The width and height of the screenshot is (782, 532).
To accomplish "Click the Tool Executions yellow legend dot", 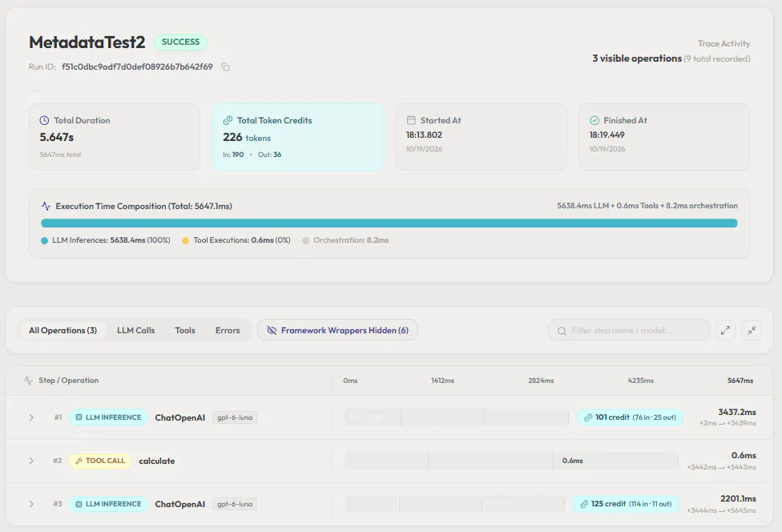I will click(186, 241).
